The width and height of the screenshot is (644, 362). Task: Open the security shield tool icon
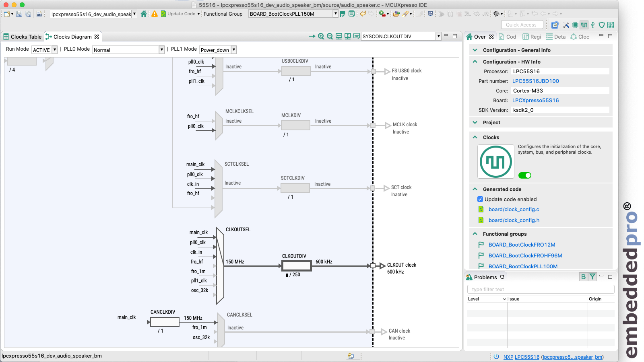pyautogui.click(x=602, y=25)
